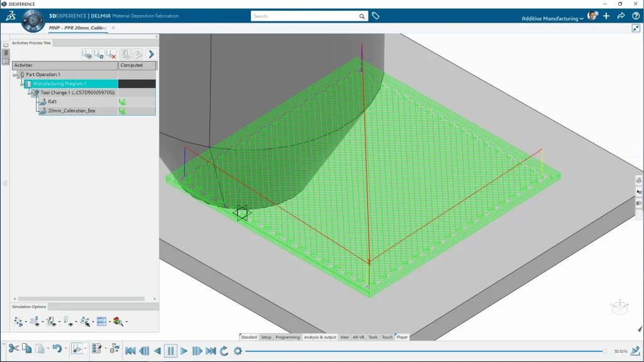
Task: Switch to the Programming tab
Action: 287,337
